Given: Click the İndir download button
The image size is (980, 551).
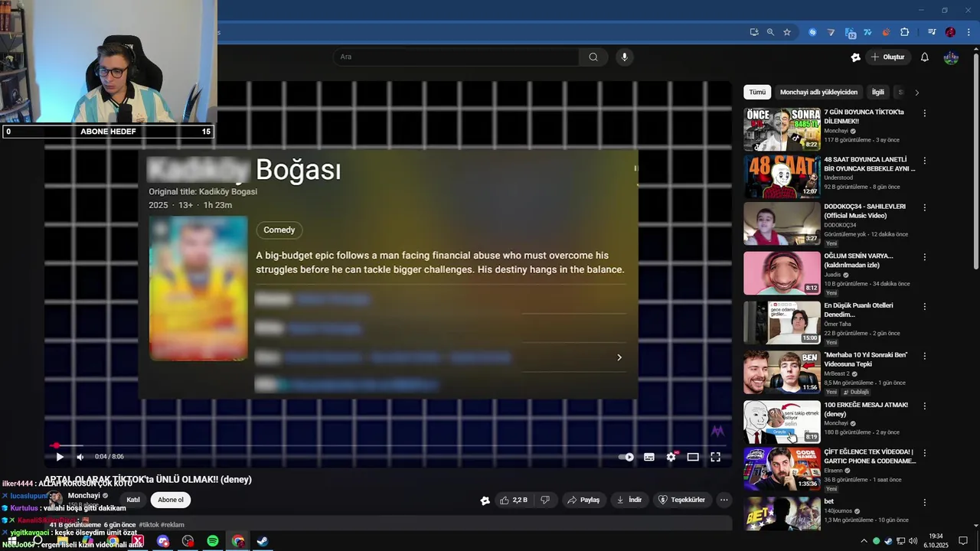Looking at the screenshot, I should click(629, 500).
